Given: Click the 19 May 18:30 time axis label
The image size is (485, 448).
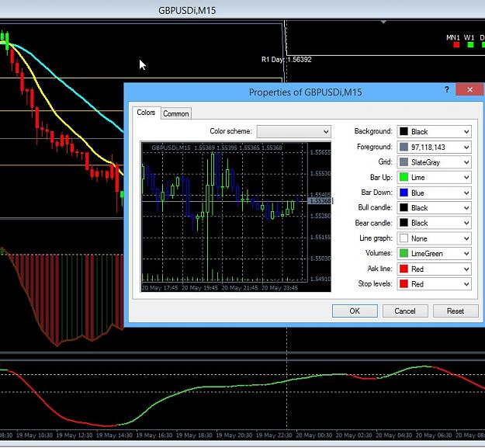Looking at the screenshot, I should pyautogui.click(x=194, y=436).
